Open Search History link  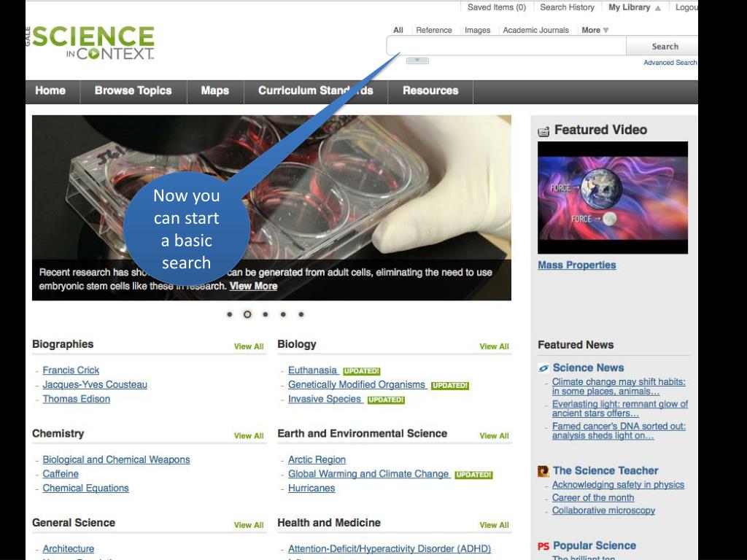567,7
